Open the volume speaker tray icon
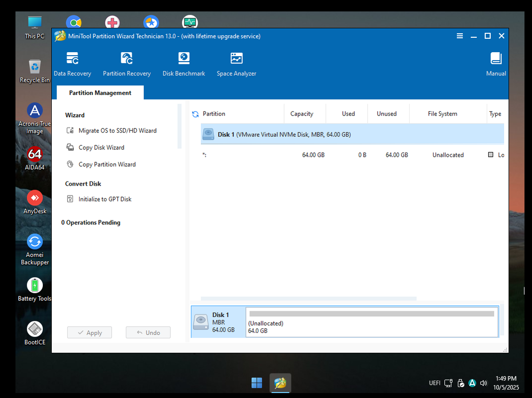This screenshot has width=532, height=398. point(484,383)
